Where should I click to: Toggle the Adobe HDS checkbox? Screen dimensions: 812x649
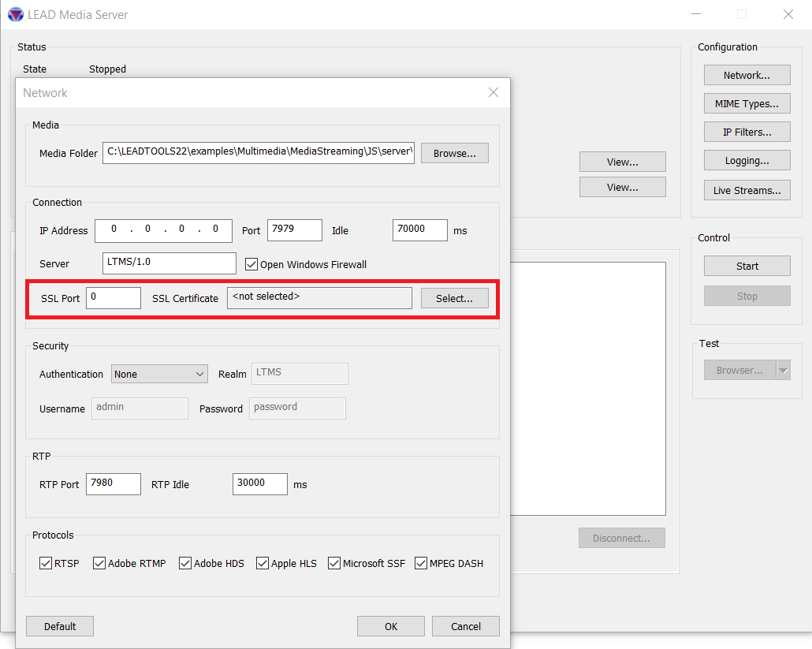(x=185, y=563)
